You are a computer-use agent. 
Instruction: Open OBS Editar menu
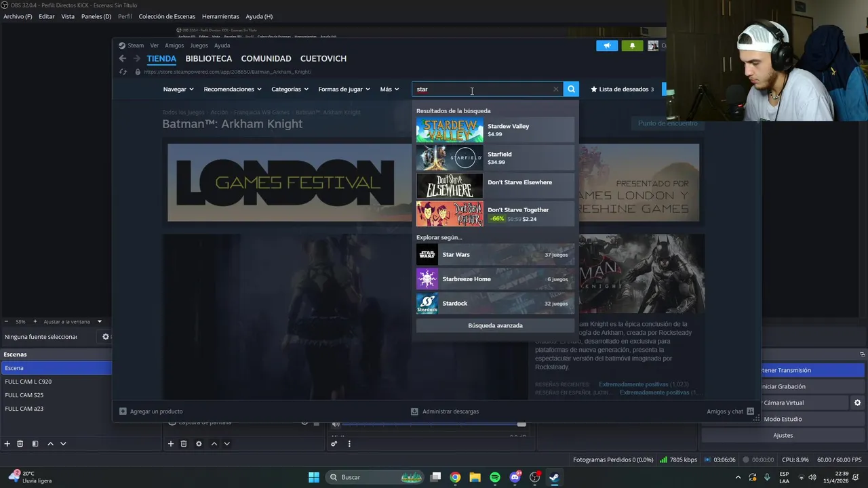pyautogui.click(x=47, y=16)
